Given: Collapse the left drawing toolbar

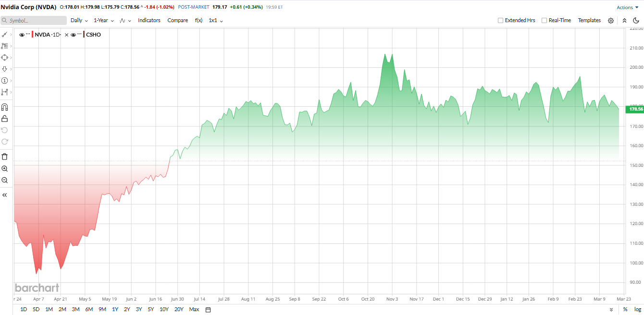Looking at the screenshot, I should coord(5,195).
